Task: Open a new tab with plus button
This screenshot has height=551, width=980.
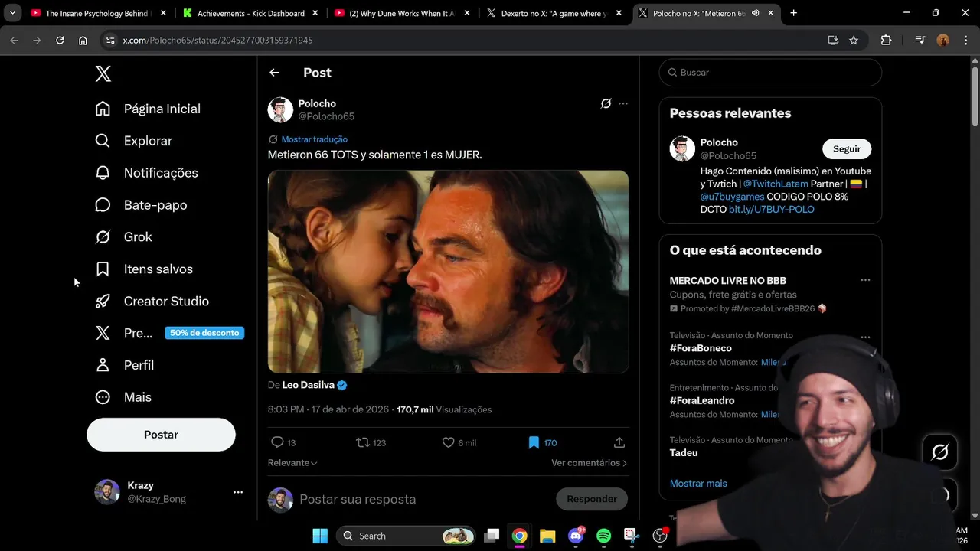Action: 793,13
